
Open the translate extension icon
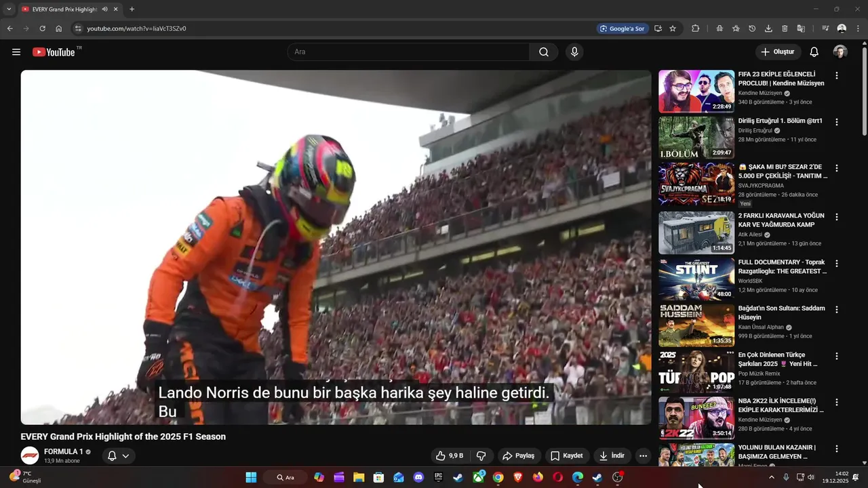click(801, 28)
